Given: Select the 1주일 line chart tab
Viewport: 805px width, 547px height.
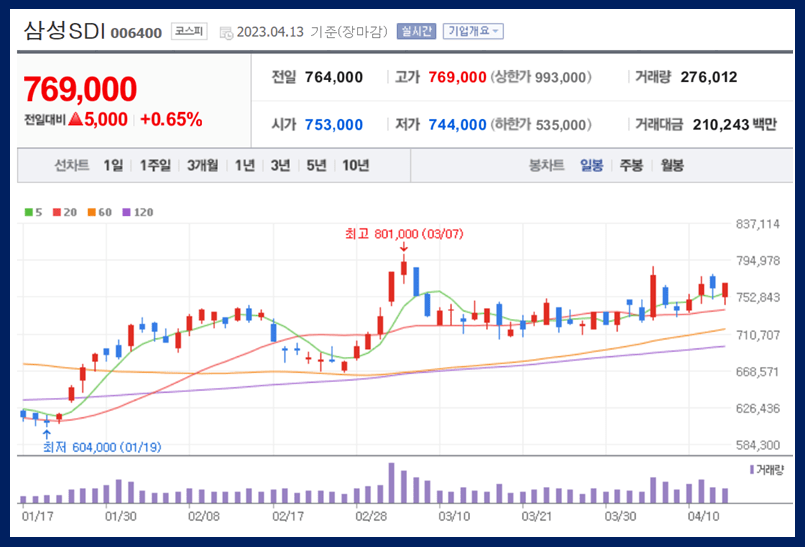Looking at the screenshot, I should click(x=155, y=165).
